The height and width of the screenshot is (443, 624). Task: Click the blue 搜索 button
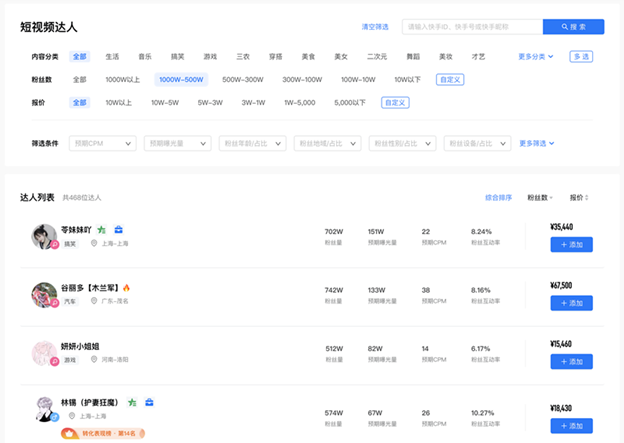(573, 27)
